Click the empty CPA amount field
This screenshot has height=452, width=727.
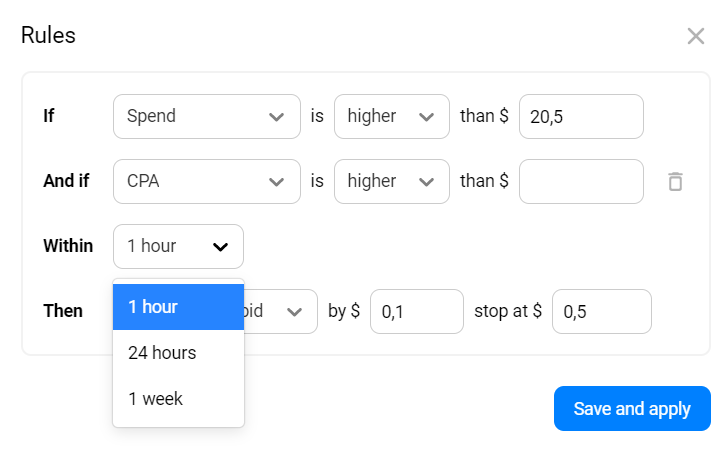coord(581,181)
